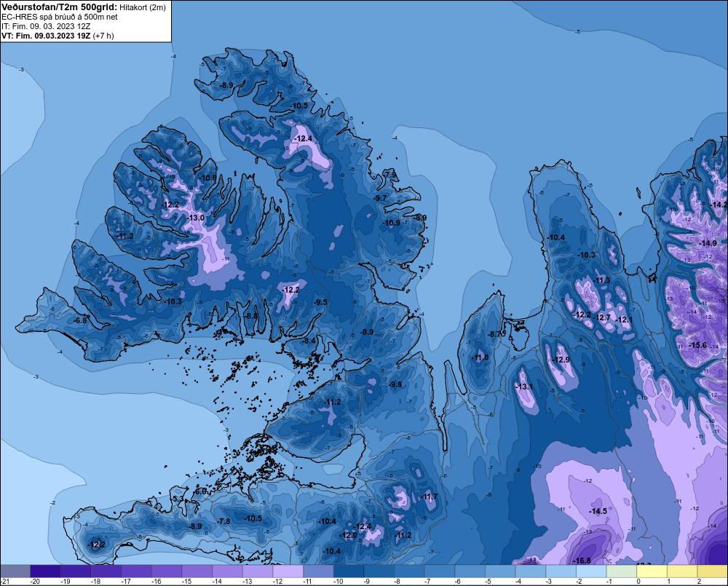Click the -10.8 temperature label
728x586 pixels.
coord(208,178)
